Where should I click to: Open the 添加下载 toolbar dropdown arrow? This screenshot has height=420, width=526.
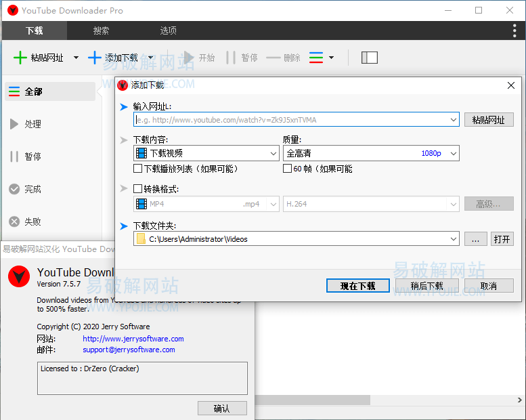[151, 58]
